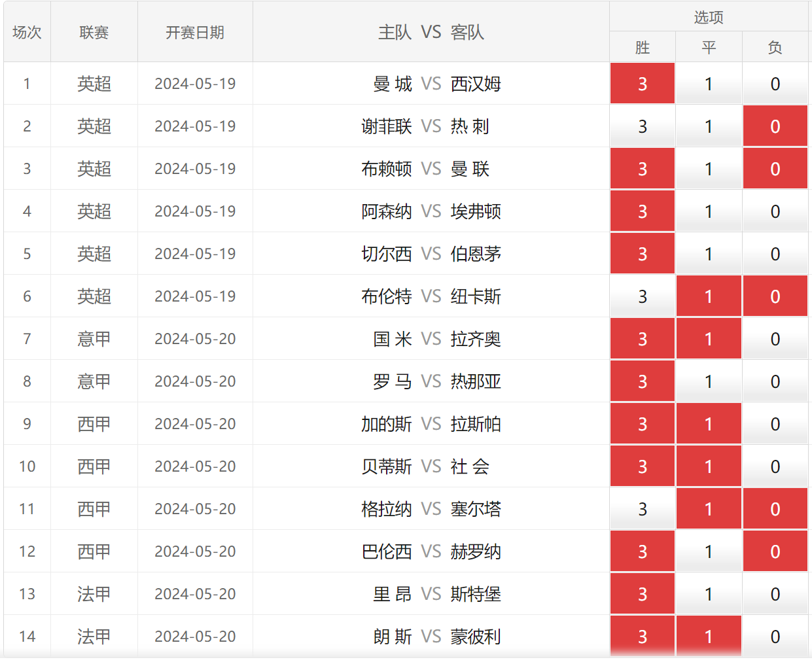Select loss option 0 for 切尔西 VS 伯恩茅
Screen dimensions: 812x664
click(775, 254)
